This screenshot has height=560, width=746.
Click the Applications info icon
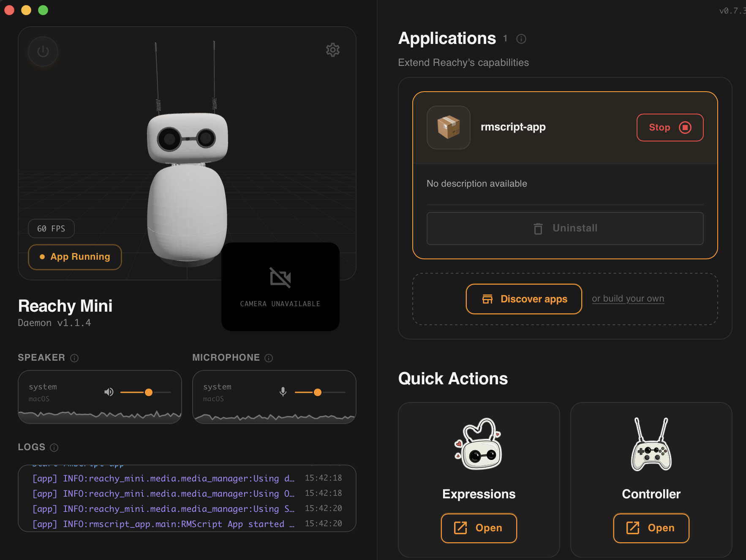[521, 39]
